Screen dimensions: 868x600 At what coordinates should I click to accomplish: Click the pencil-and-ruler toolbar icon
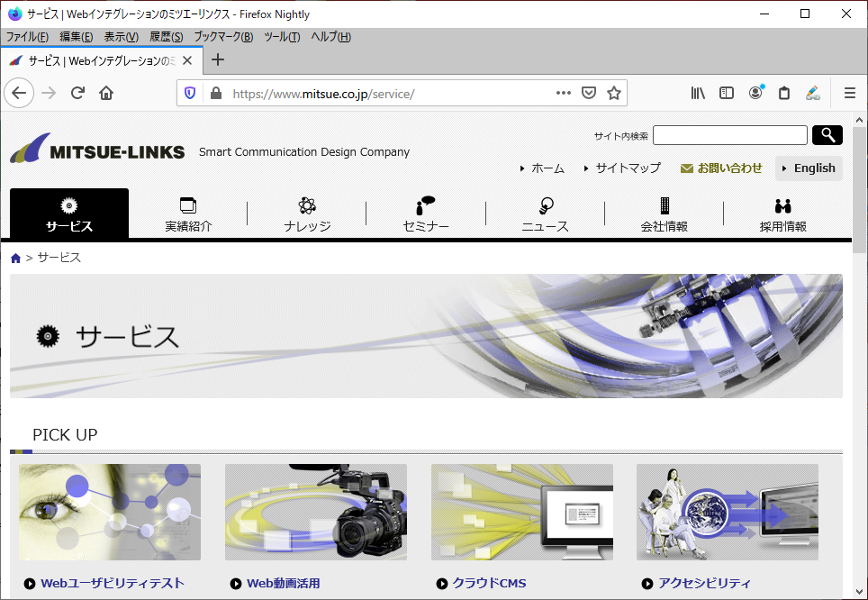click(x=813, y=93)
